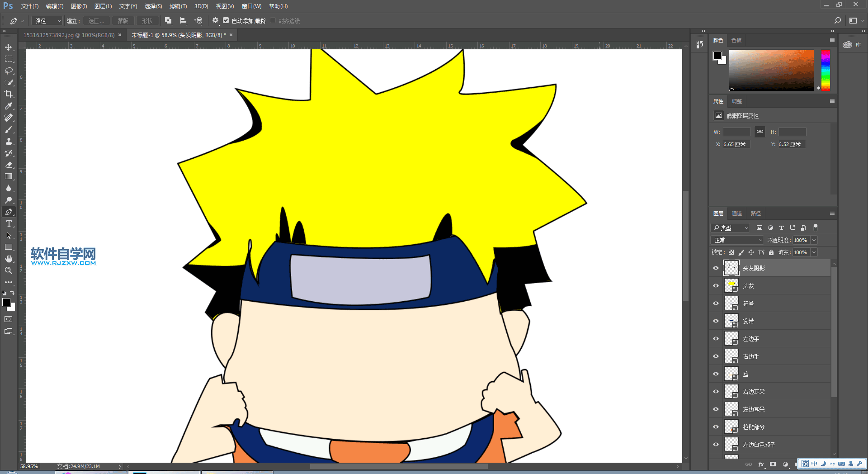This screenshot has height=474, width=868.
Task: Select the Crop tool
Action: (9, 94)
